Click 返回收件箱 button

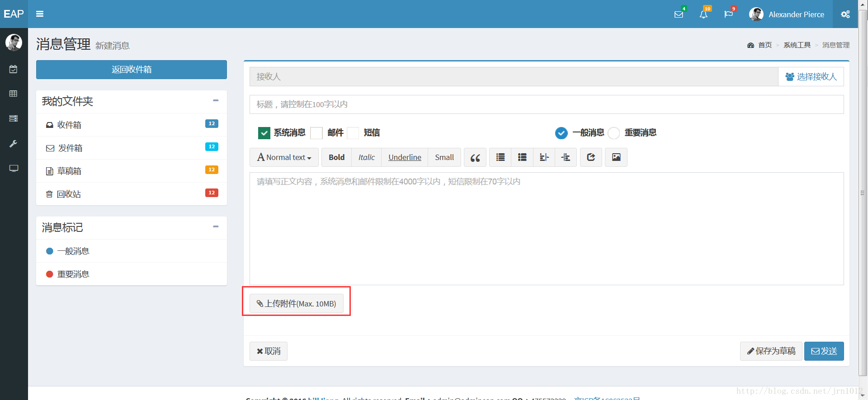pyautogui.click(x=132, y=70)
